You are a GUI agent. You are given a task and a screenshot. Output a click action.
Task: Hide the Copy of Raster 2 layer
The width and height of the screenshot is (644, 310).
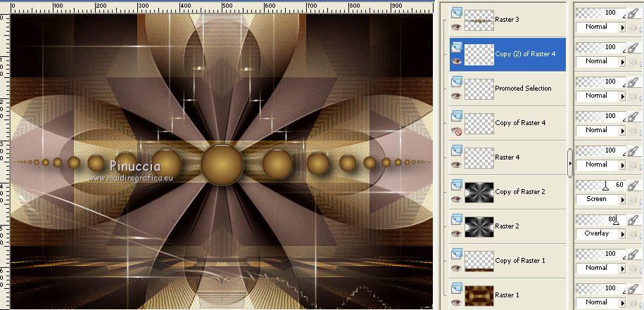456,199
